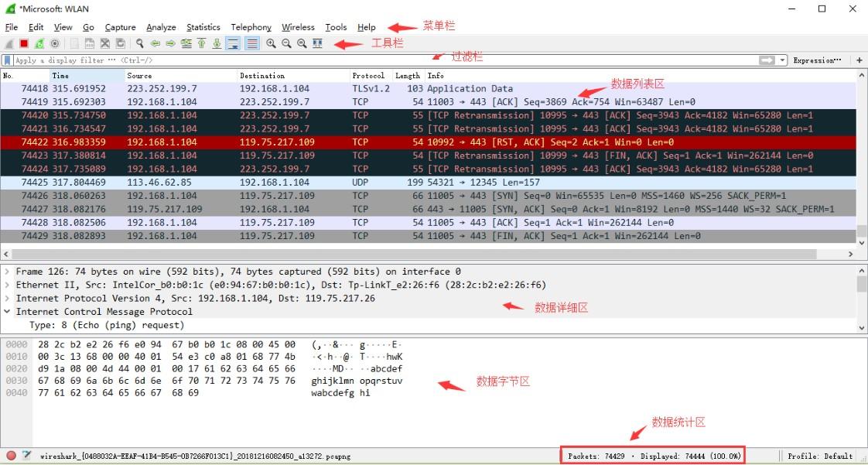Go back in packet history
The width and height of the screenshot is (868, 465).
tap(155, 44)
